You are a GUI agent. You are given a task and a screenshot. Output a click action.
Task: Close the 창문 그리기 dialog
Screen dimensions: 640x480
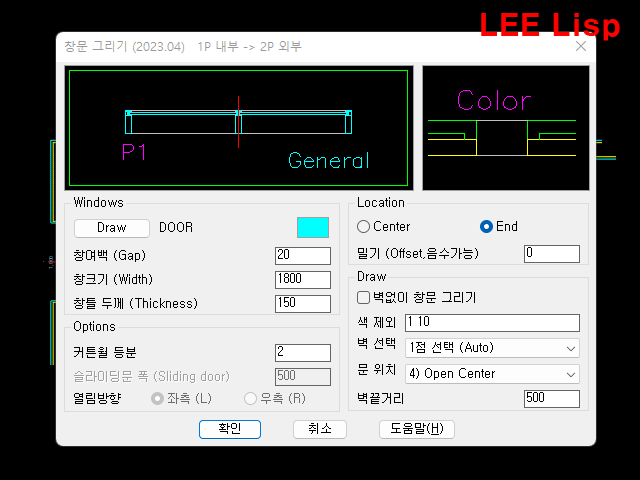(581, 46)
